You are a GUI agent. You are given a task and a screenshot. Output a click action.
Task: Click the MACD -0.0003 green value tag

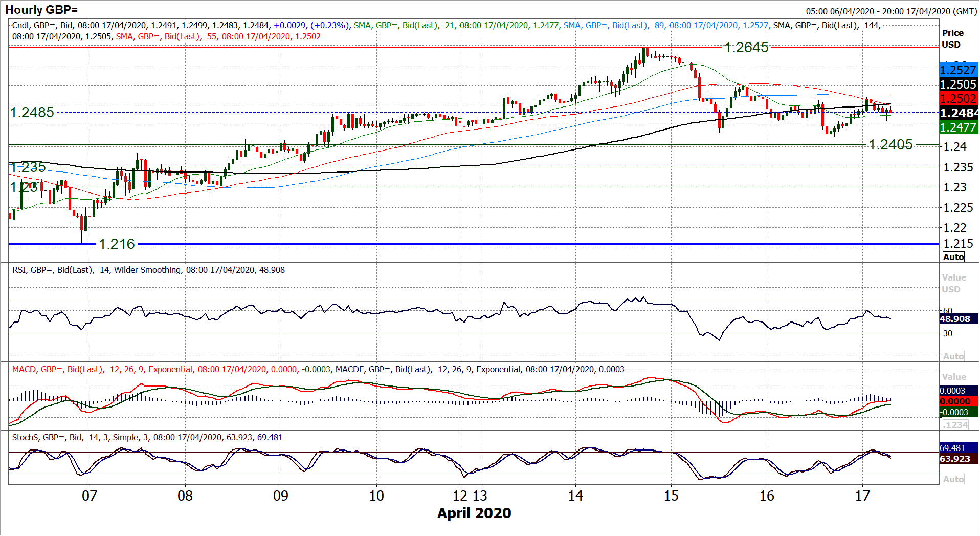click(x=959, y=412)
